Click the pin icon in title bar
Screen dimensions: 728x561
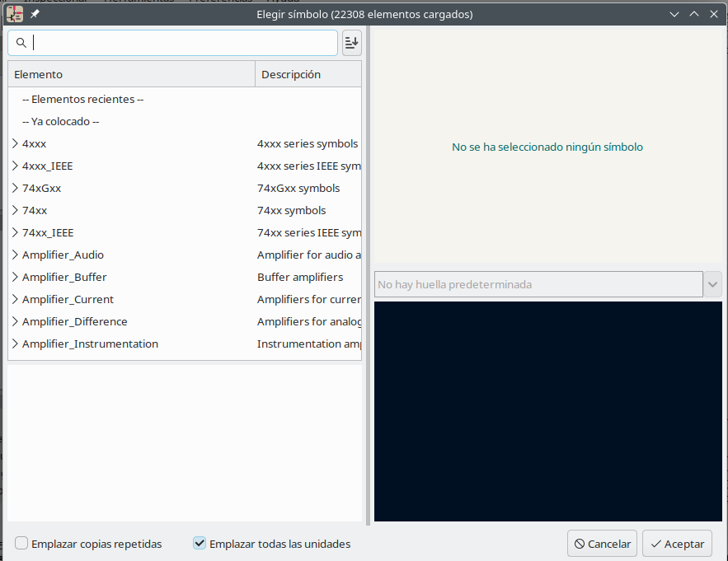pyautogui.click(x=35, y=15)
